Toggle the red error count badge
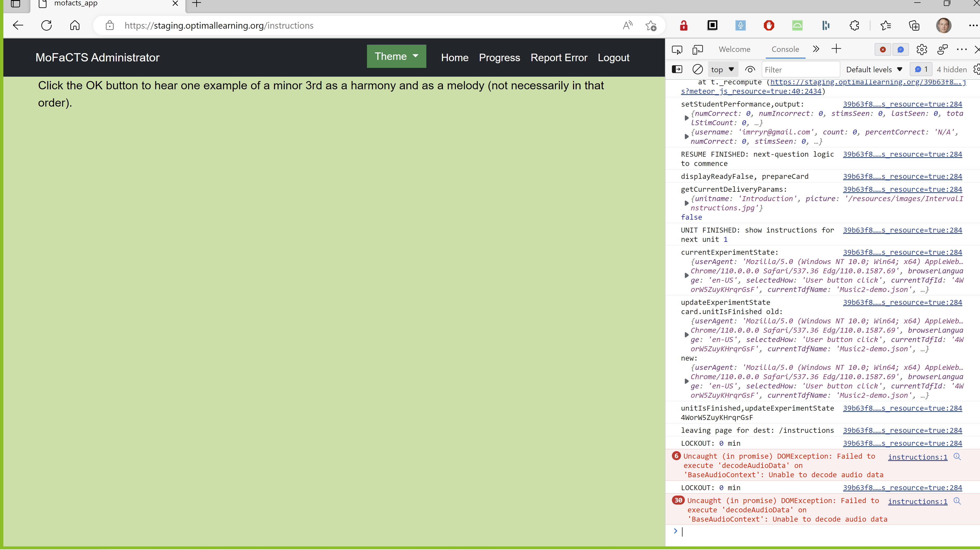This screenshot has width=980, height=550. [883, 50]
